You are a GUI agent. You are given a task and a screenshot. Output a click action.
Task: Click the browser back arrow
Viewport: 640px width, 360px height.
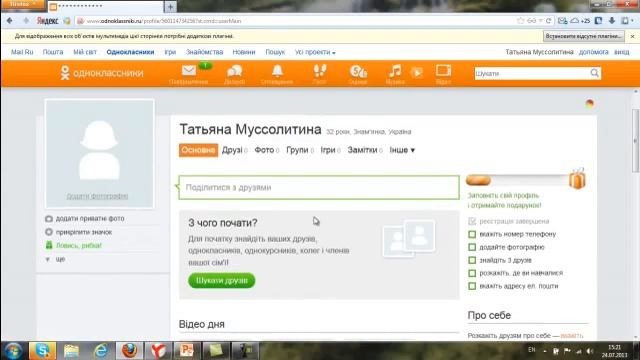coord(10,20)
